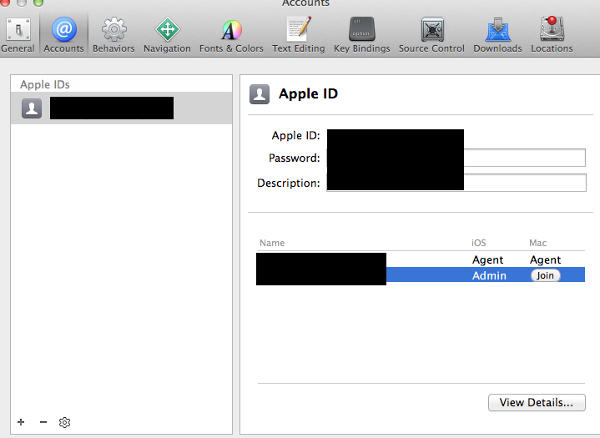Click the Apple ID person icon header
Viewport: 600px width, 438px height.
(x=259, y=94)
